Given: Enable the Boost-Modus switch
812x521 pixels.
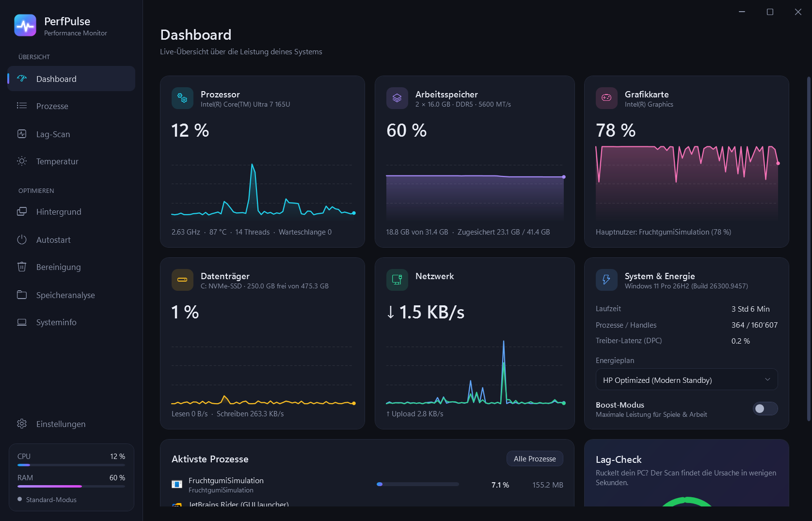Looking at the screenshot, I should (x=765, y=409).
